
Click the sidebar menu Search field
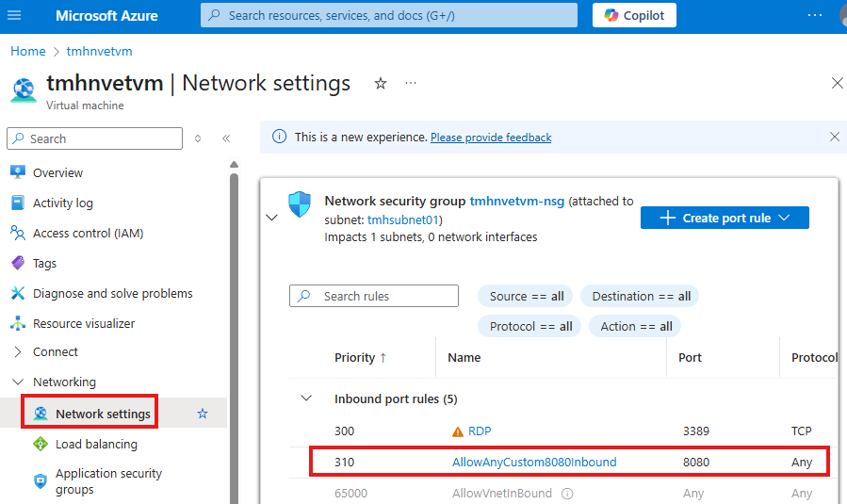[x=94, y=138]
